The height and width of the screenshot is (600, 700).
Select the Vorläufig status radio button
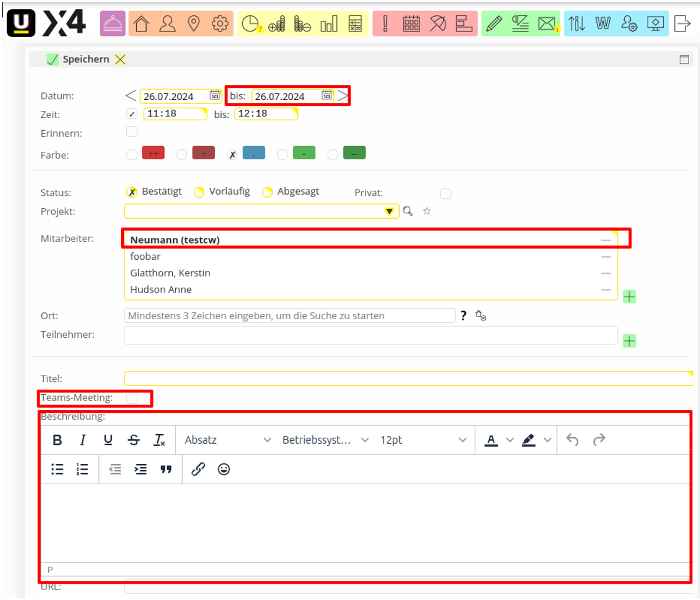coord(199,192)
